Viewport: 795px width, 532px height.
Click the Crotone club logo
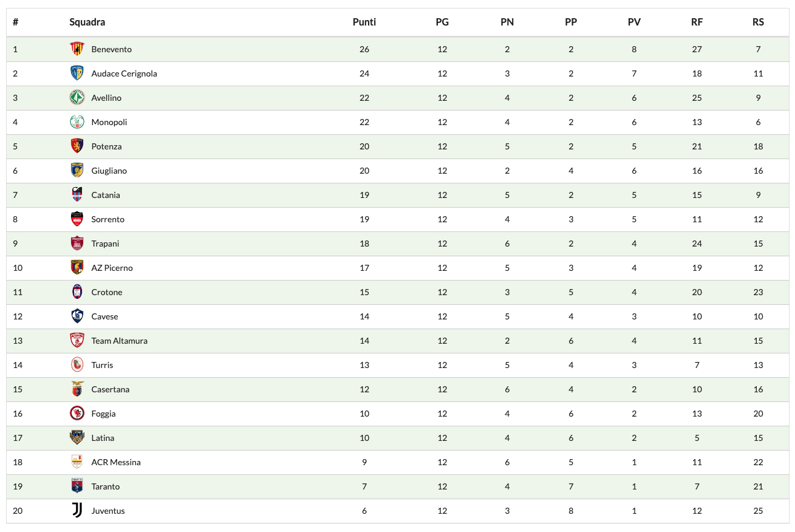pyautogui.click(x=77, y=292)
